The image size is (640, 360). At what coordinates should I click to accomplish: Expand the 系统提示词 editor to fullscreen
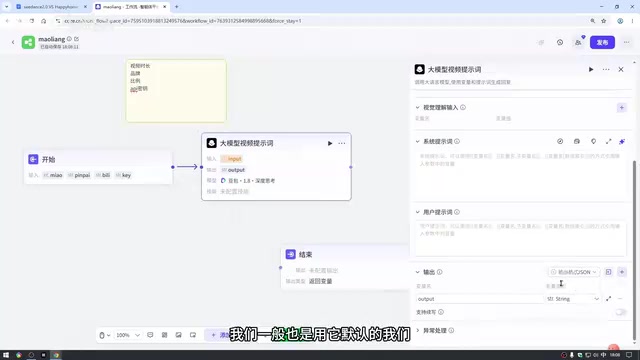tap(609, 141)
